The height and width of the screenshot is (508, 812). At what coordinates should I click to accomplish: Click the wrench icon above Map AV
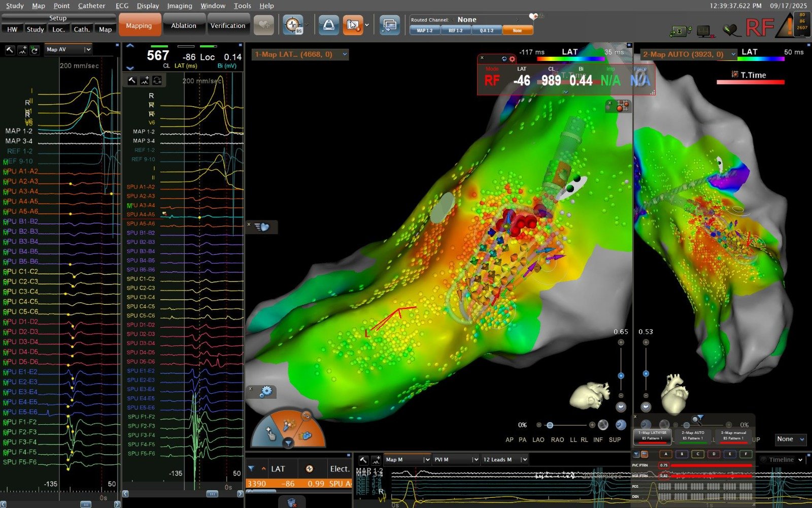point(10,50)
